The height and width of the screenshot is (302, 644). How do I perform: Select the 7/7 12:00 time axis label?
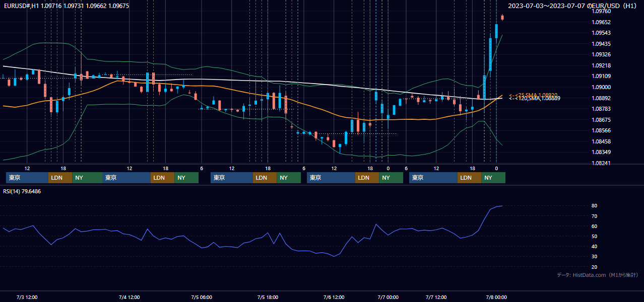click(x=436, y=297)
